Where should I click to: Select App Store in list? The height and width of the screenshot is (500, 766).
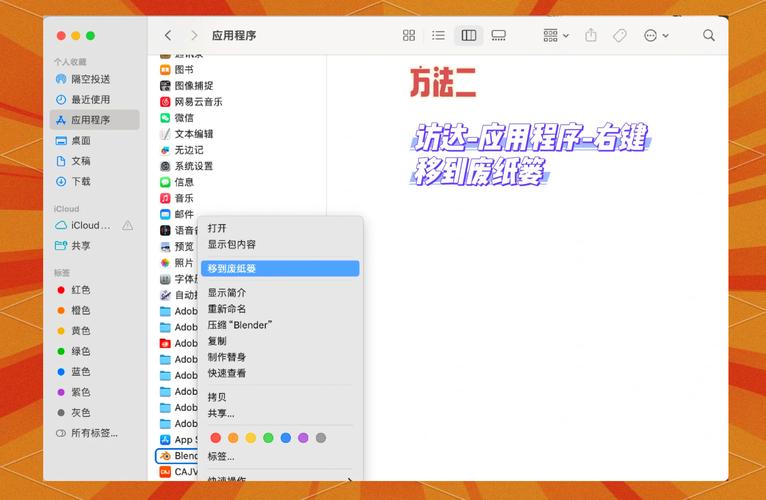pyautogui.click(x=179, y=440)
